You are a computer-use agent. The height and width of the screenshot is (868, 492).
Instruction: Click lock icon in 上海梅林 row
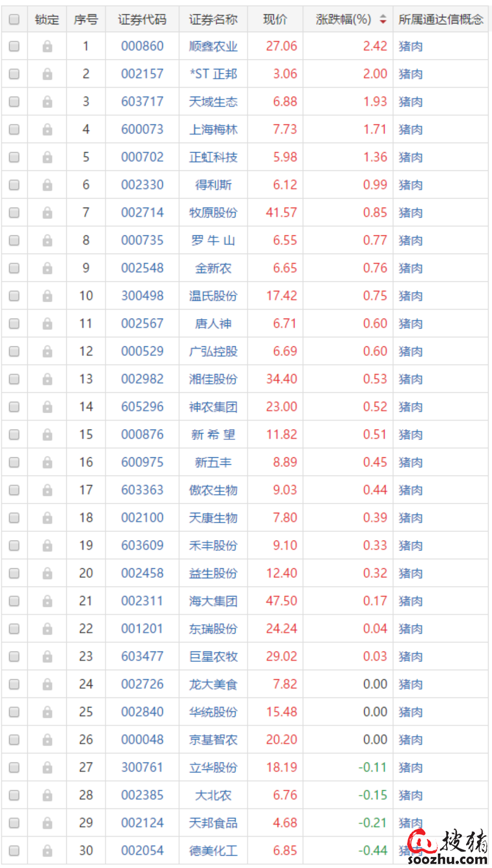(47, 130)
